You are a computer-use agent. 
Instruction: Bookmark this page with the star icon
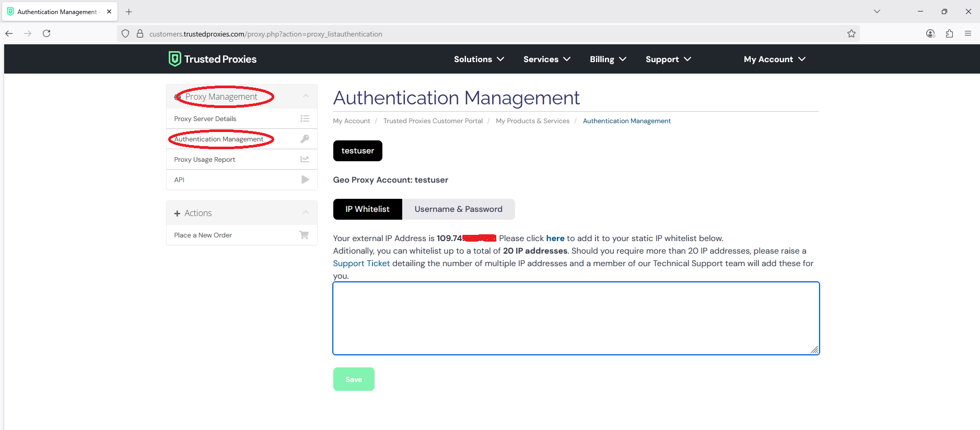point(851,34)
